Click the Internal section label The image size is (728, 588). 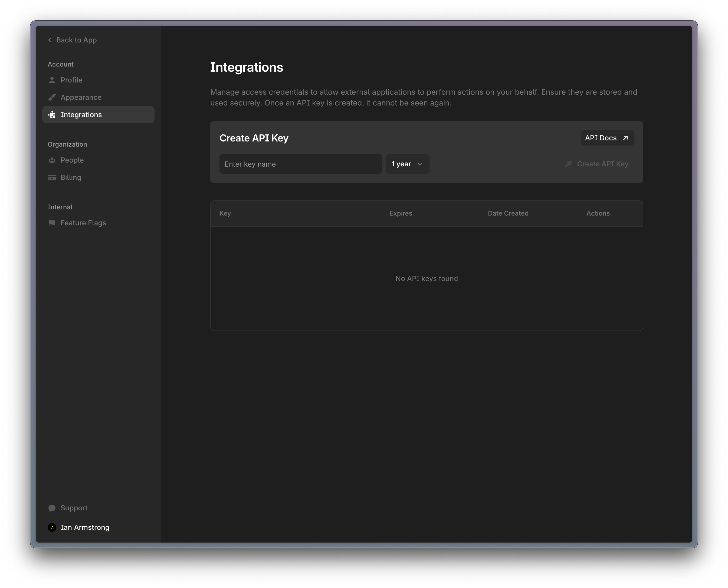coord(60,207)
